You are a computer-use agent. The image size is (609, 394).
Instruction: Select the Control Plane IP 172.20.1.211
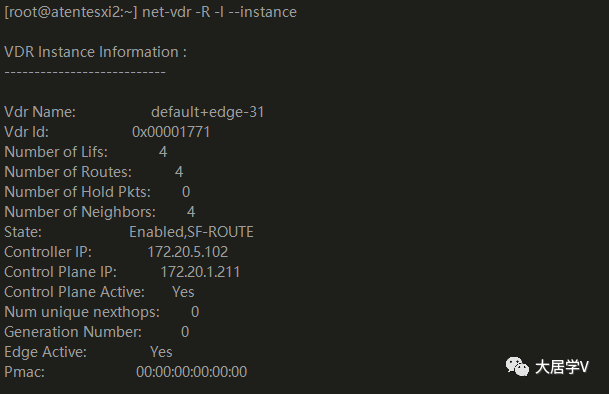tap(200, 272)
